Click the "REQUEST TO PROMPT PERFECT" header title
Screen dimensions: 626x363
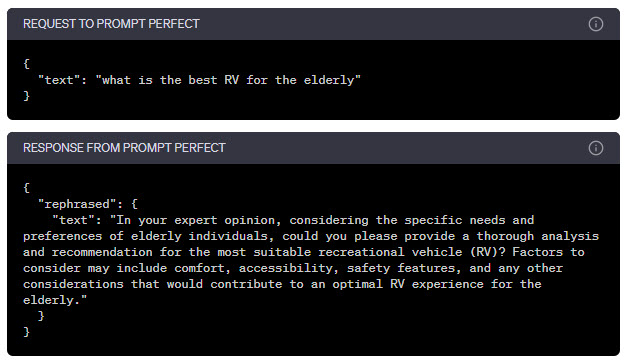[x=111, y=24]
